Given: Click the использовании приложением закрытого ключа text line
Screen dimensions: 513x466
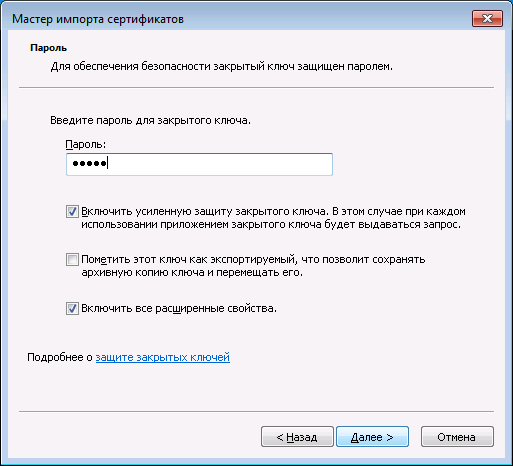Looking at the screenshot, I should pos(271,225).
